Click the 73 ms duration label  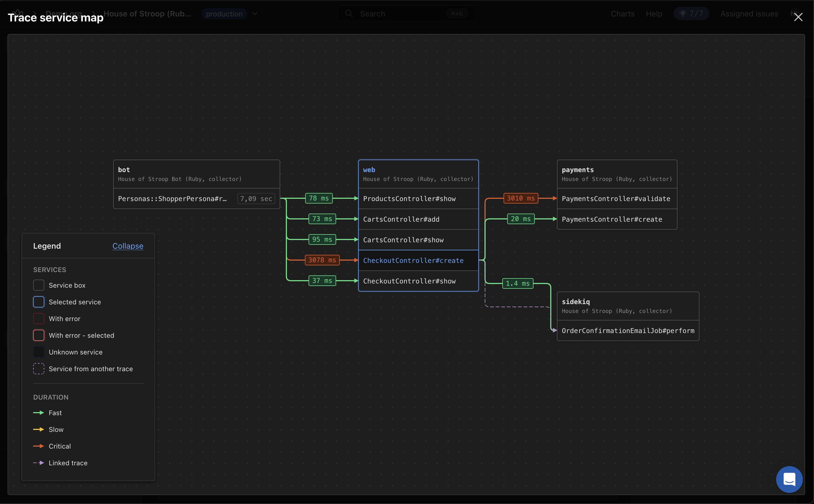coord(322,219)
